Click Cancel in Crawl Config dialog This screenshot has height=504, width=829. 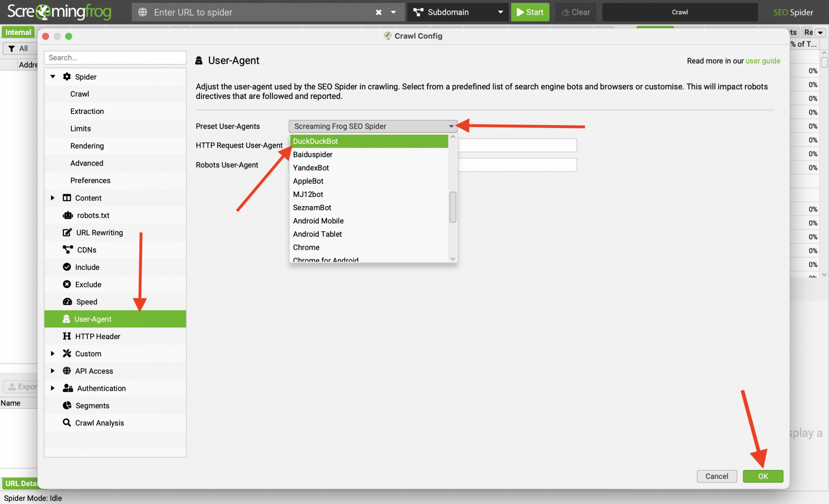pyautogui.click(x=717, y=476)
